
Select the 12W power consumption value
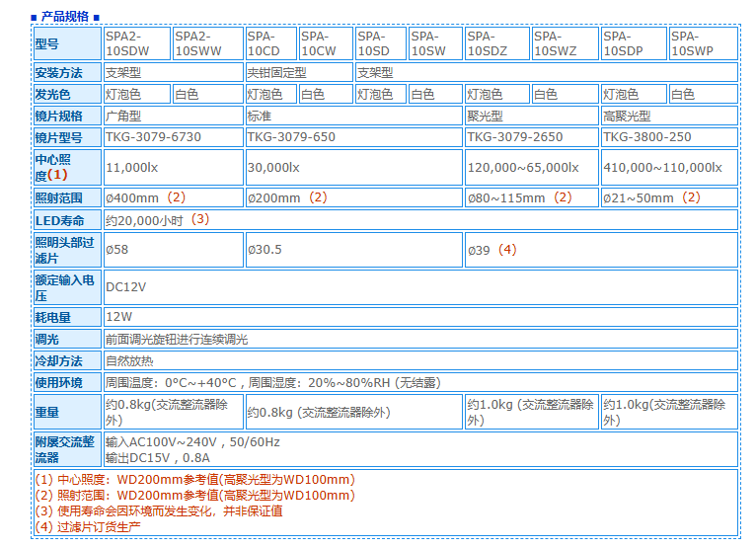[119, 317]
